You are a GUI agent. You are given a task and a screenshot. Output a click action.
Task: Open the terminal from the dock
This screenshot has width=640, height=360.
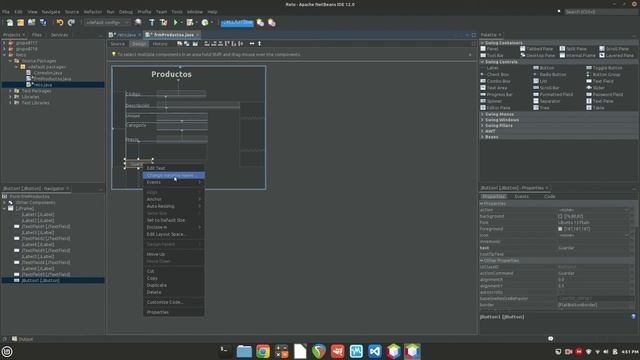tap(225, 351)
